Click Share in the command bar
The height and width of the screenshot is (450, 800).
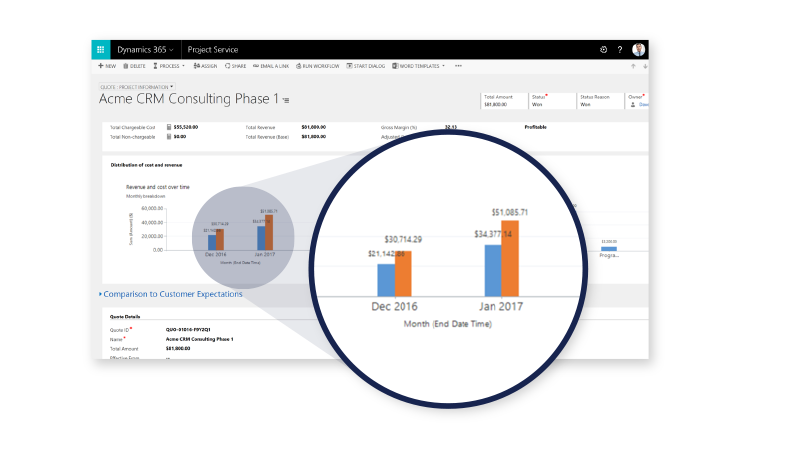[x=235, y=66]
